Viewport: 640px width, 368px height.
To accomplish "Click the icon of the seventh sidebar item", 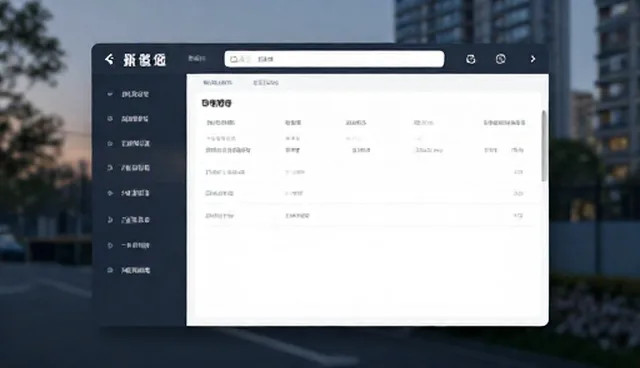I will pos(110,246).
